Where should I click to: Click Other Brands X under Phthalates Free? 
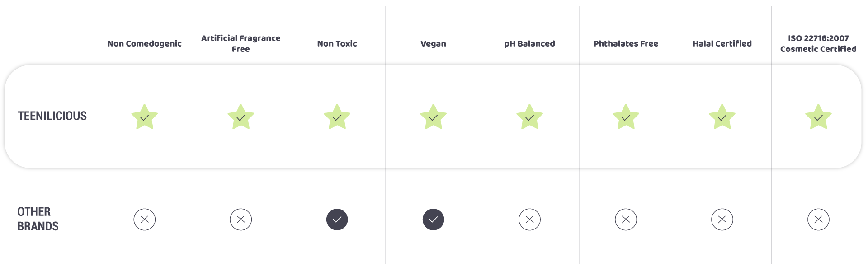(x=626, y=220)
